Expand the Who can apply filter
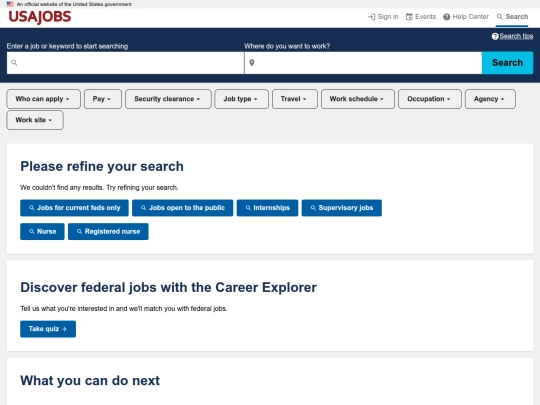Screen dimensions: 540x405 tap(43, 99)
